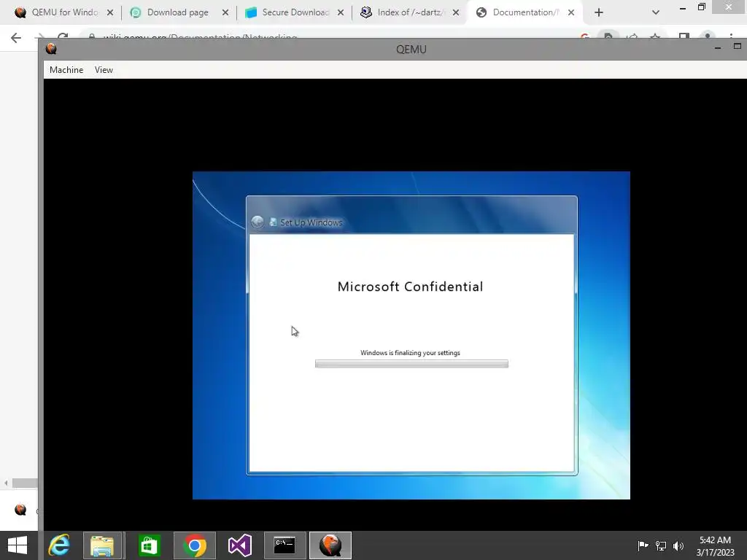
Task: Click the back arrow in Set Up Windows
Action: click(x=258, y=222)
